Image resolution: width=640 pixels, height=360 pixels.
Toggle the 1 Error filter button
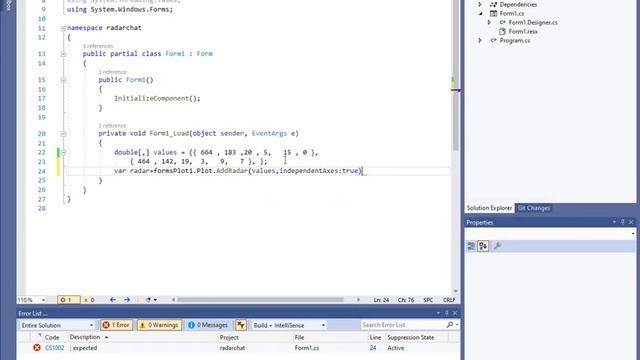pyautogui.click(x=116, y=325)
